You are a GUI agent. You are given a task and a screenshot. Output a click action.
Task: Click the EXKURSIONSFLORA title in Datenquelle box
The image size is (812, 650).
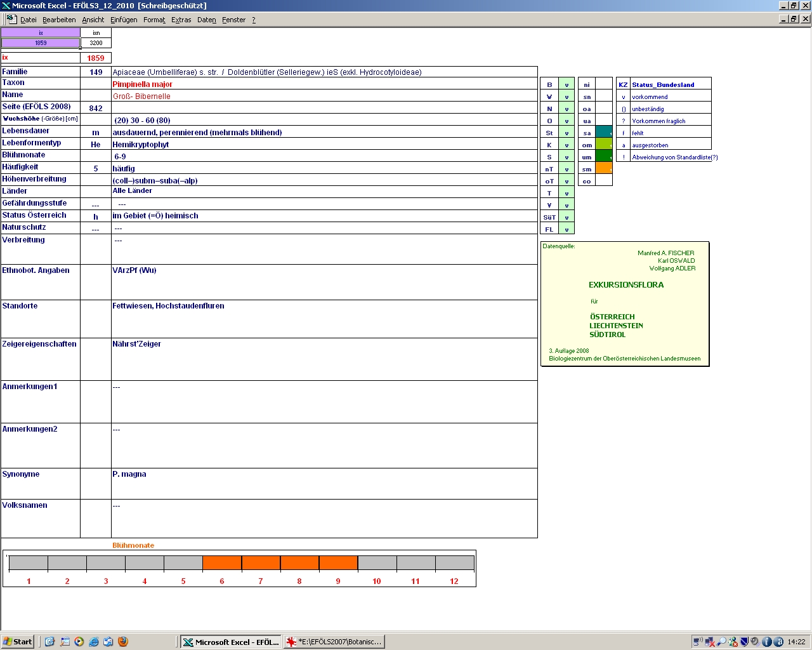coord(626,285)
